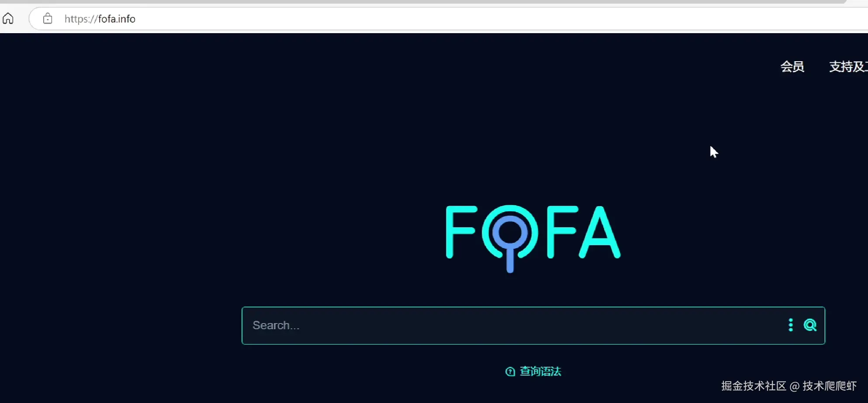The image size is (868, 403).
Task: Click the letter A of the FOFA logo
Action: pos(600,232)
